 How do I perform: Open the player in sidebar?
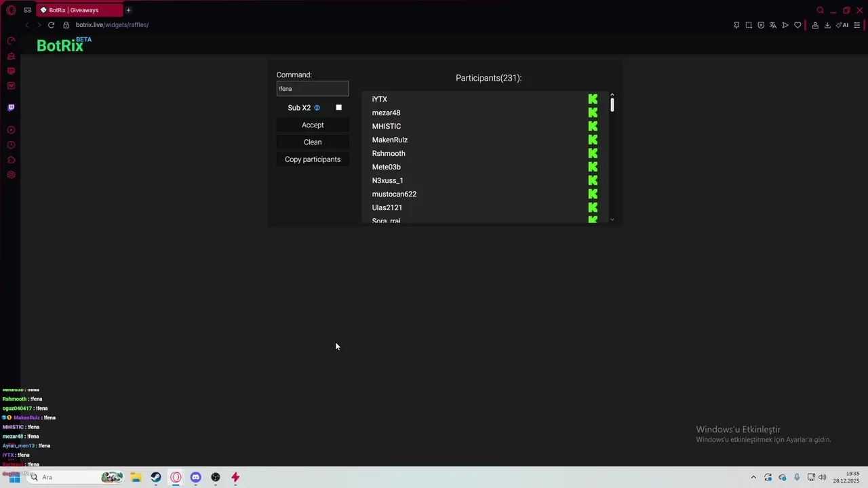tap(11, 130)
